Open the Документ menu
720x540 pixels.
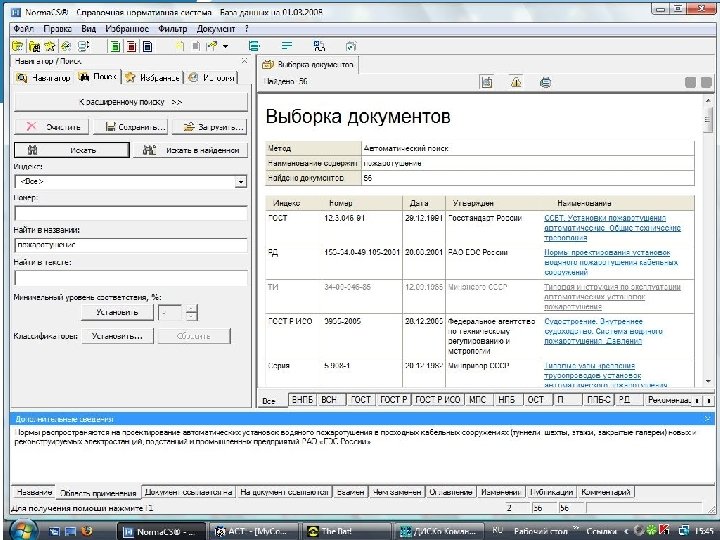[x=215, y=29]
